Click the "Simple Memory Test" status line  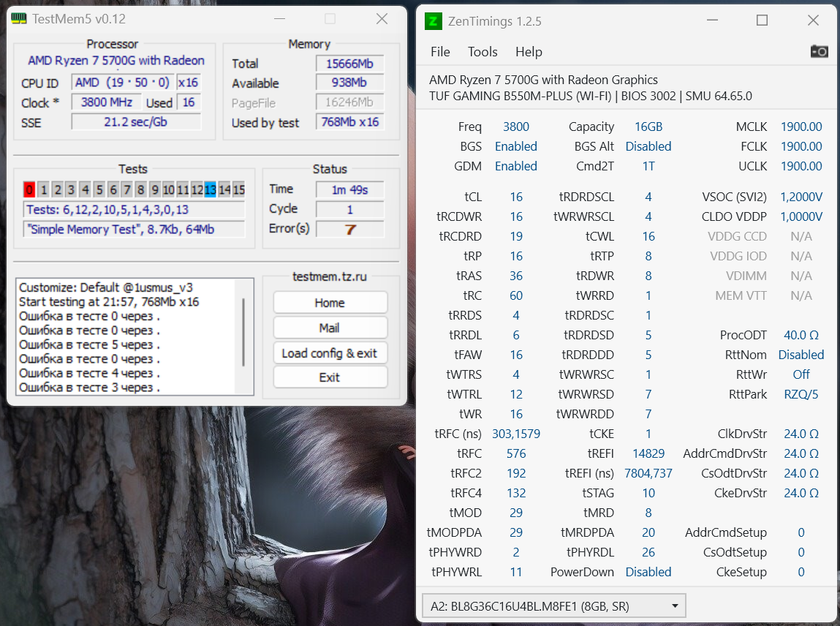point(134,230)
